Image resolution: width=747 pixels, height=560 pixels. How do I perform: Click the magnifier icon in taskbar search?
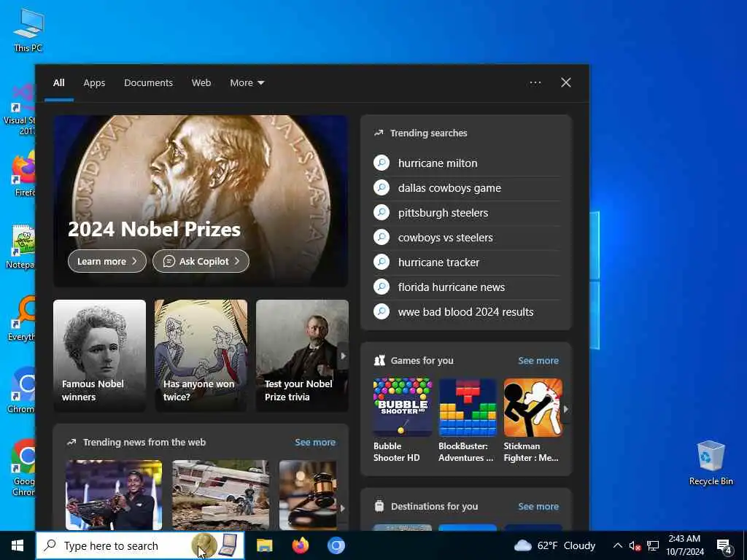pyautogui.click(x=50, y=545)
